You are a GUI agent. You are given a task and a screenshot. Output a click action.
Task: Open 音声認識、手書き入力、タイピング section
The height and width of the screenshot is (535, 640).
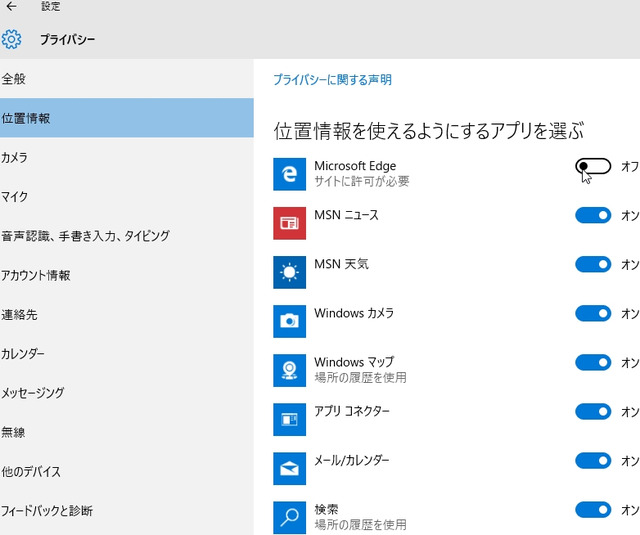[127, 236]
